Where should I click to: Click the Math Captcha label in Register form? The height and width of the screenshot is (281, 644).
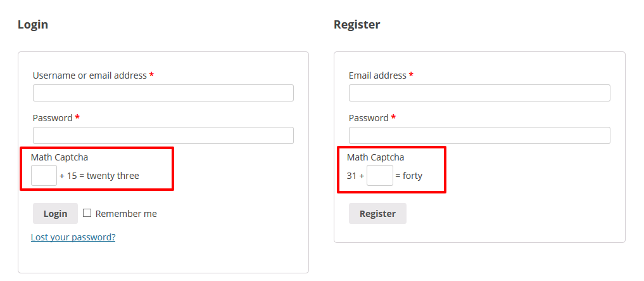(x=376, y=157)
